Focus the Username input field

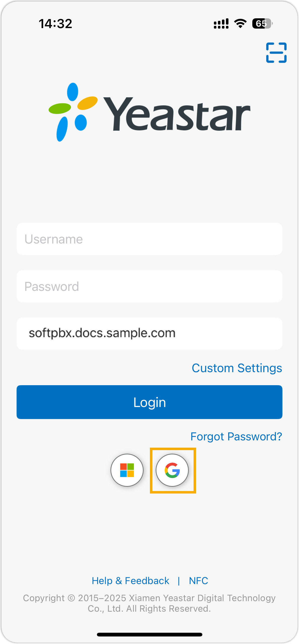(149, 239)
